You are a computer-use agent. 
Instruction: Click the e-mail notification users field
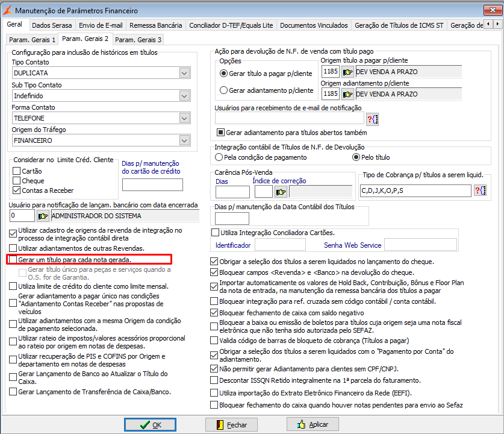289,118
